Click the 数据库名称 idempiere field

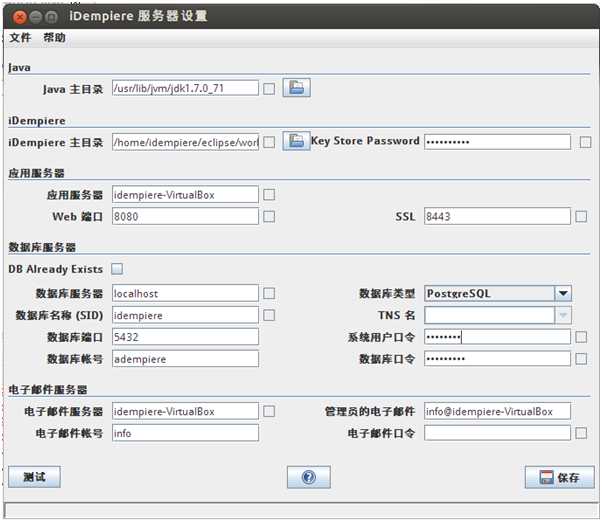pyautogui.click(x=185, y=316)
